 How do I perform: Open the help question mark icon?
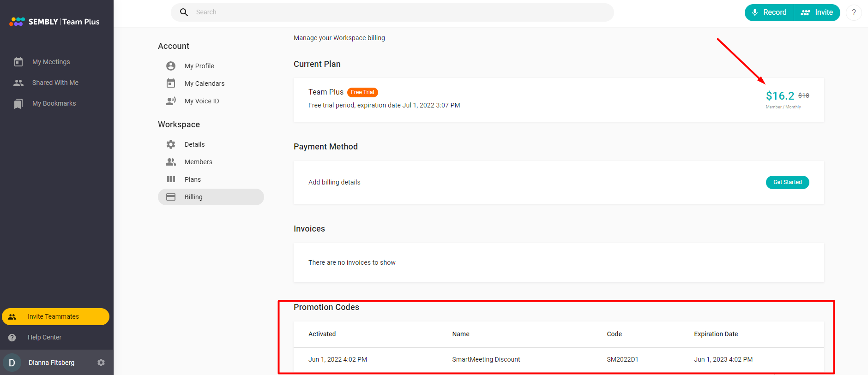pyautogui.click(x=854, y=12)
